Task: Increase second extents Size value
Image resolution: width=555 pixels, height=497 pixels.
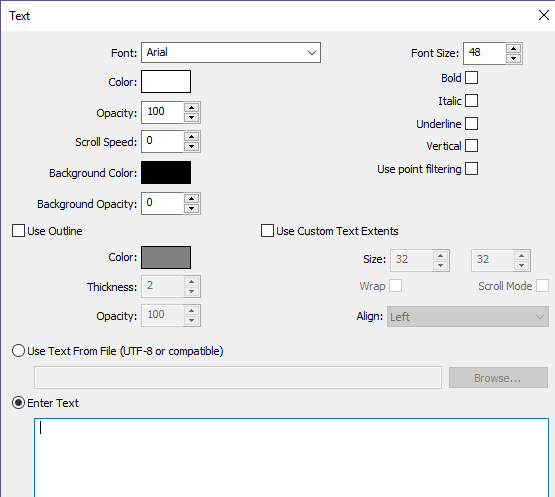Action: click(x=521, y=255)
